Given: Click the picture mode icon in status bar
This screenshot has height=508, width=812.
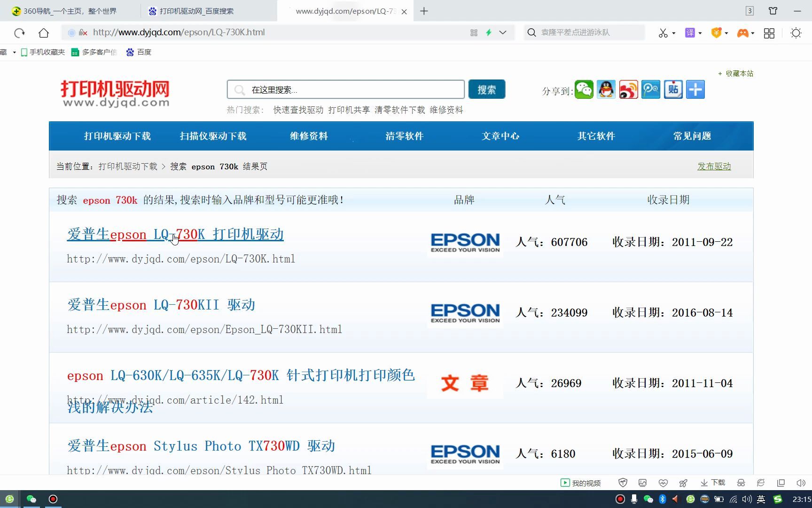Looking at the screenshot, I should pyautogui.click(x=643, y=483).
